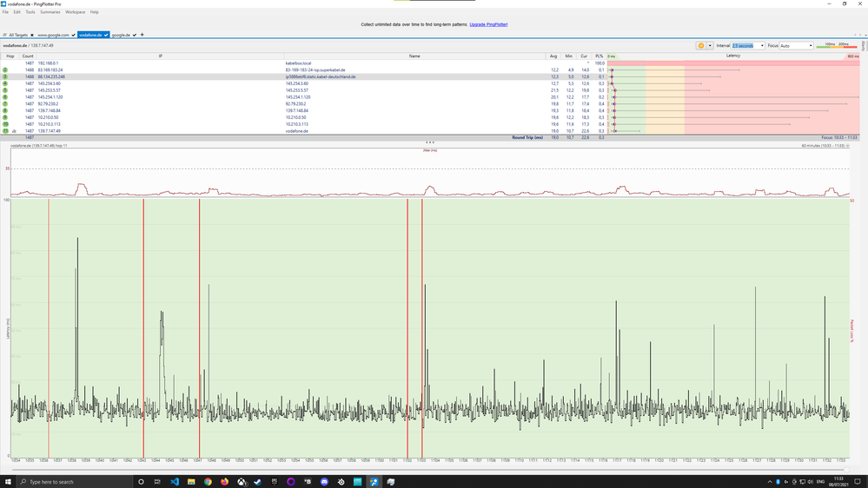Click the 100ms/200ms latency color scale
Screen dimensions: 868x488
838,45
